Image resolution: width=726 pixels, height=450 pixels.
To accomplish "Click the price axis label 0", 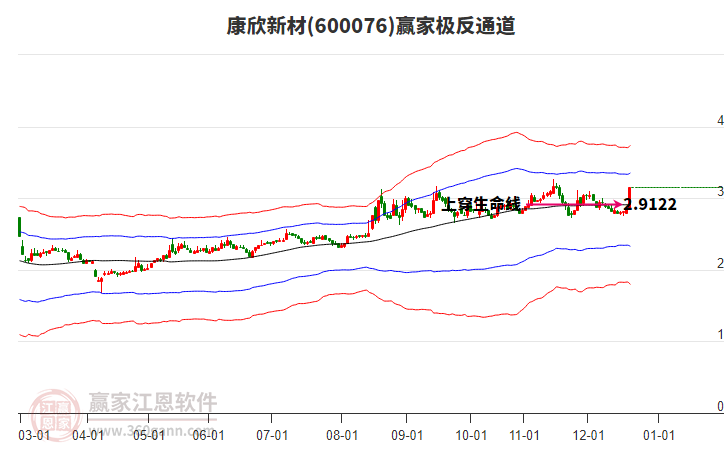I will (720, 406).
